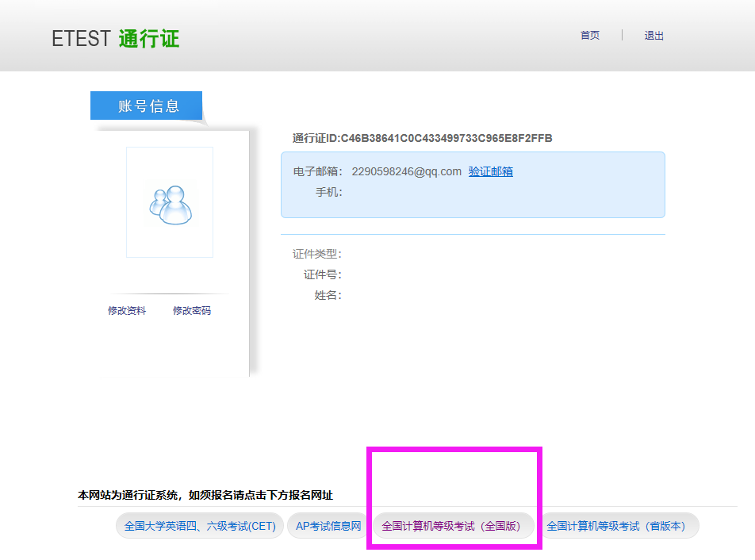Screen dimensions: 755x560
Task: Click the 证件类型 field label
Action: (x=316, y=254)
